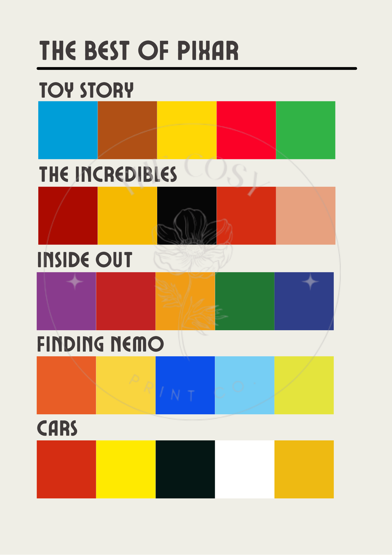
Task: Click the 'Finding Nemo' heading
Action: coord(100,344)
